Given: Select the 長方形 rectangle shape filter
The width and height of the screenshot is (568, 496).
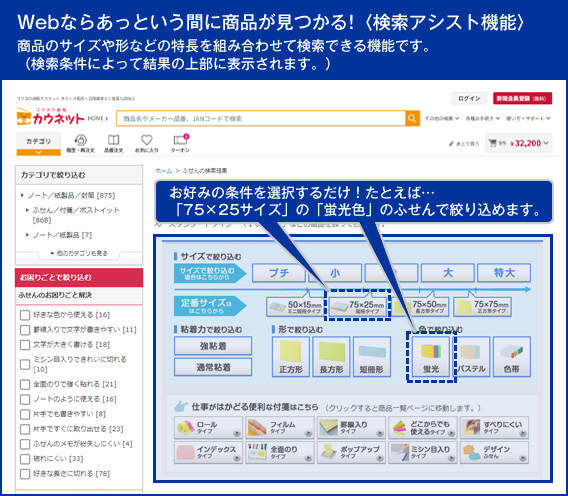Looking at the screenshot, I should (x=331, y=357).
